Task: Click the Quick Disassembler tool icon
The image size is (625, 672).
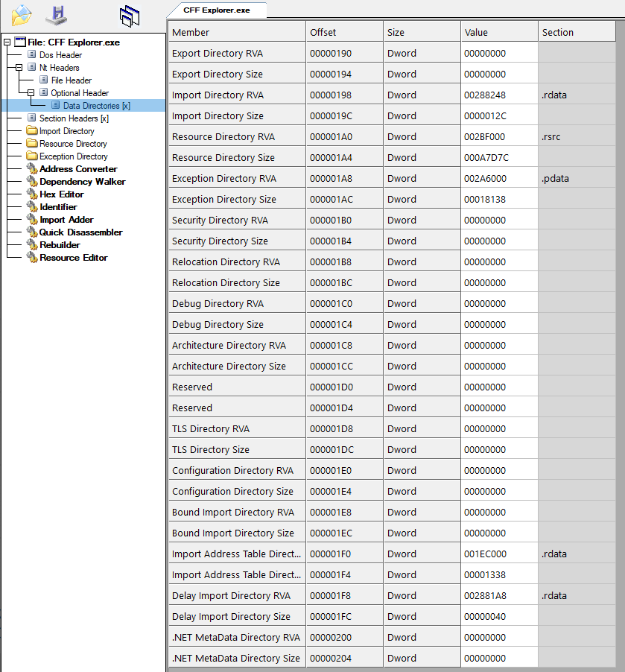Action: click(32, 232)
